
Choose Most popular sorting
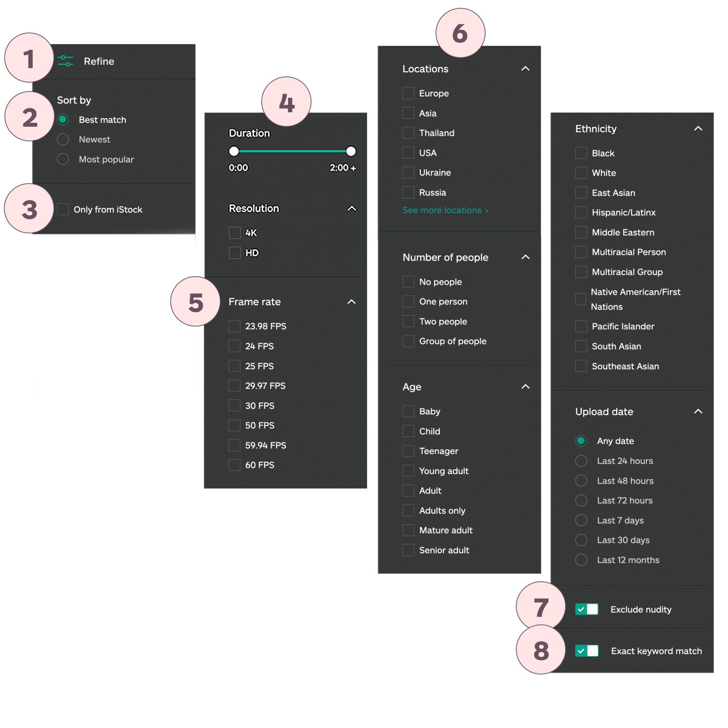pyautogui.click(x=63, y=159)
